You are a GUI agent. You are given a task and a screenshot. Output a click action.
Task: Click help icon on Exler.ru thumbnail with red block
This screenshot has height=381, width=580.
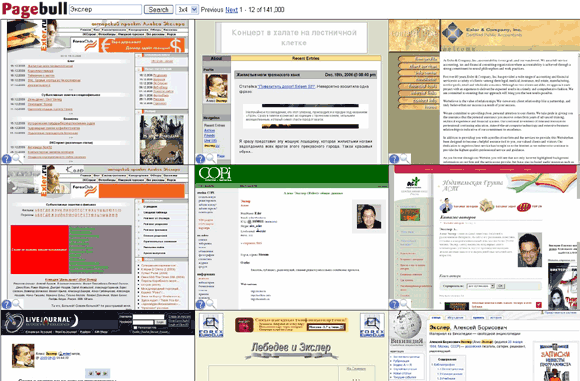7,304
